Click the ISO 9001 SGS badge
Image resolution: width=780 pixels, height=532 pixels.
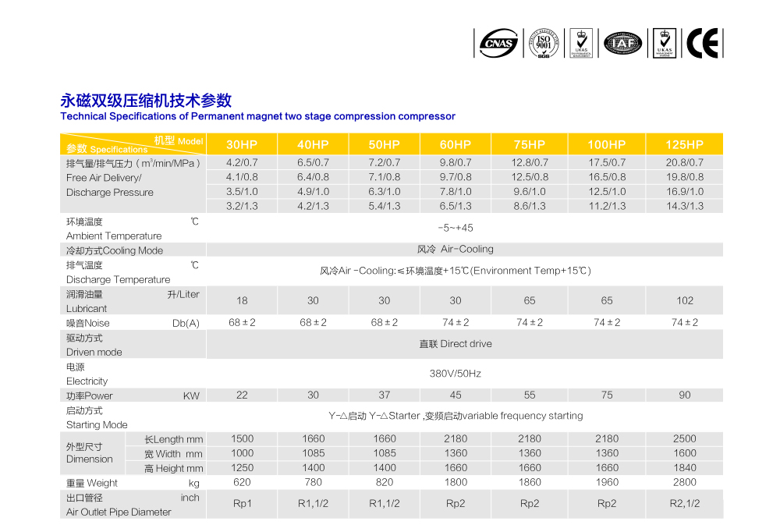click(x=544, y=43)
